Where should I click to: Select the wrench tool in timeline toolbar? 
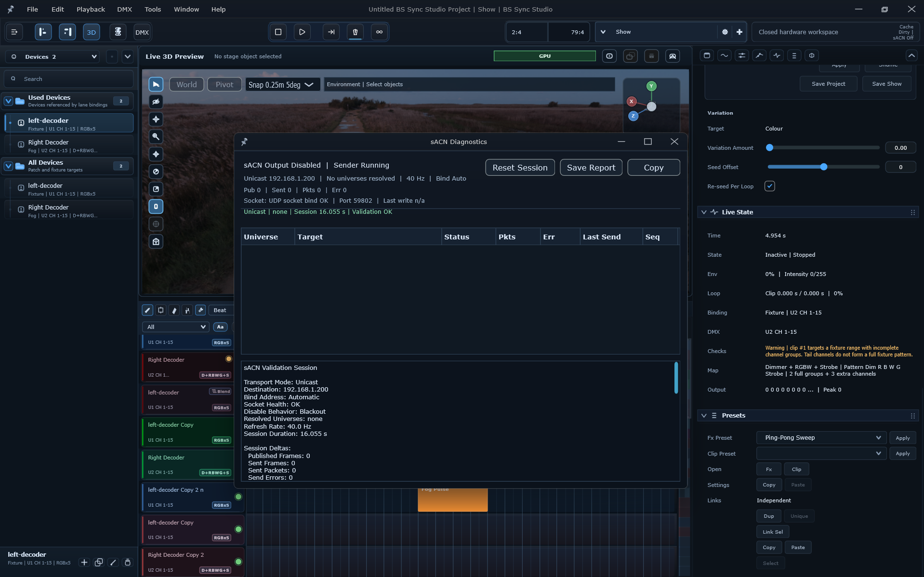[x=201, y=310]
